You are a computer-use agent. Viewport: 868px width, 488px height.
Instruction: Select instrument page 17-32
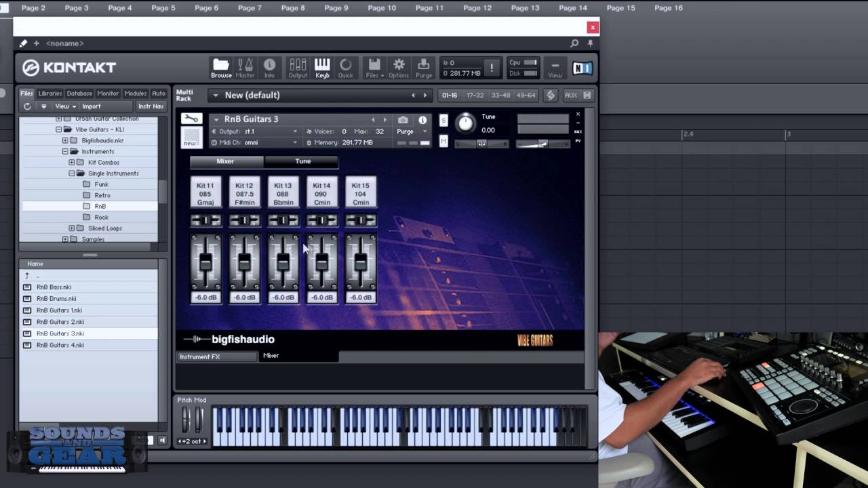coord(475,96)
